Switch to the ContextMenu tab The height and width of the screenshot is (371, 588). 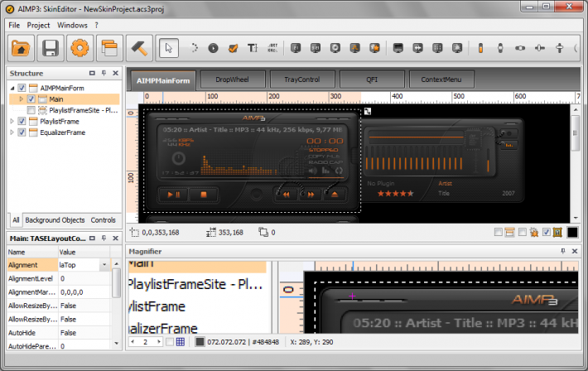[x=441, y=79]
